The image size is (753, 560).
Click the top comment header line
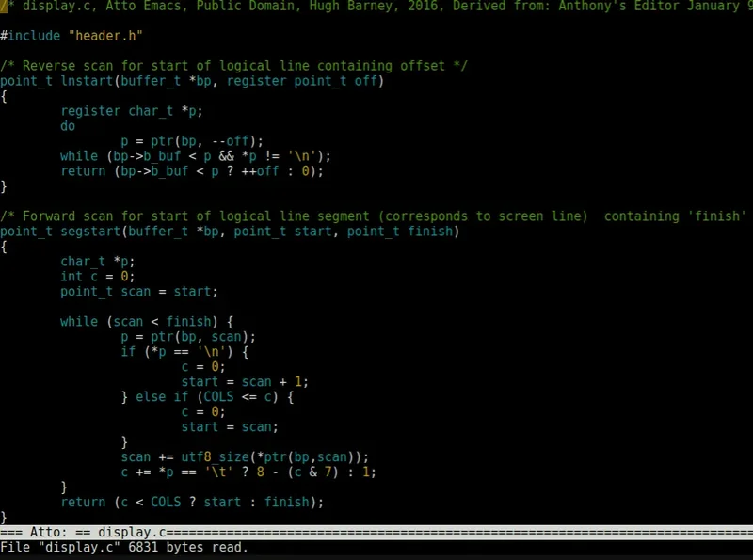tap(376, 7)
